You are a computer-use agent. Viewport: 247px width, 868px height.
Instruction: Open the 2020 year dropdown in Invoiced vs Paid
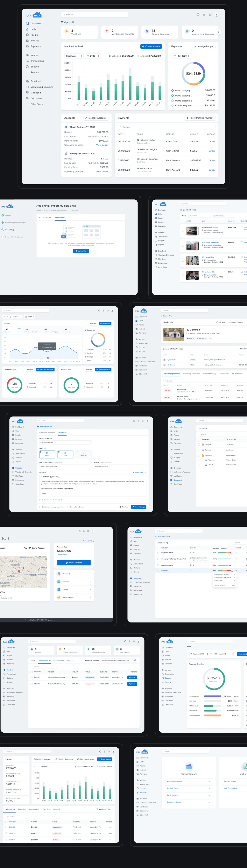[93, 56]
